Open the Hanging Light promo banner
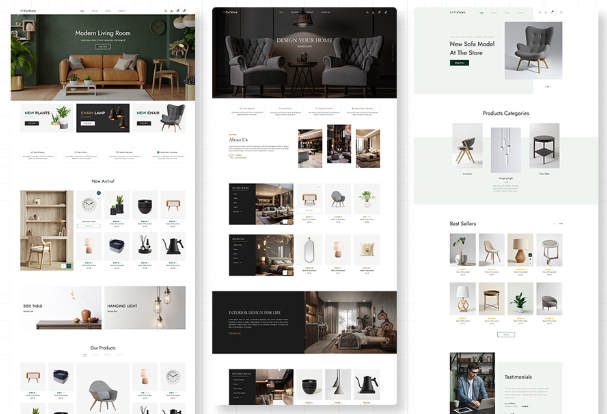Screen dimensions: 607x414 (x=145, y=308)
